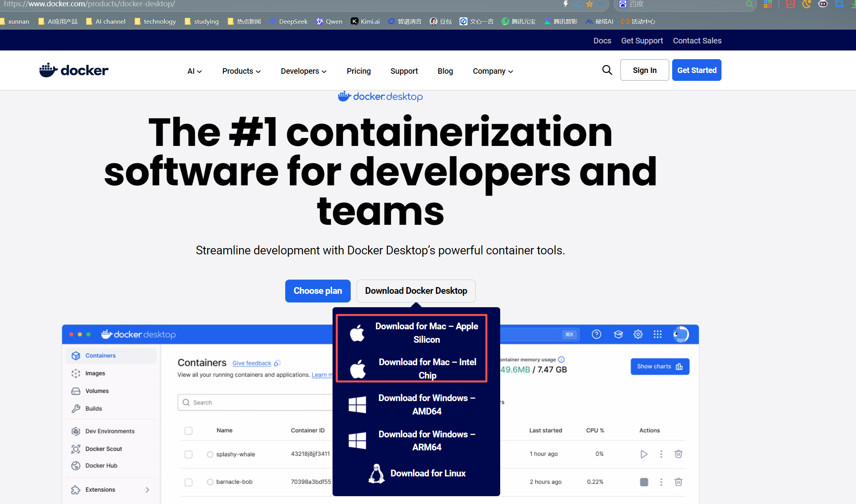The image size is (856, 504).
Task: Open the Pricing page
Action: click(x=359, y=71)
